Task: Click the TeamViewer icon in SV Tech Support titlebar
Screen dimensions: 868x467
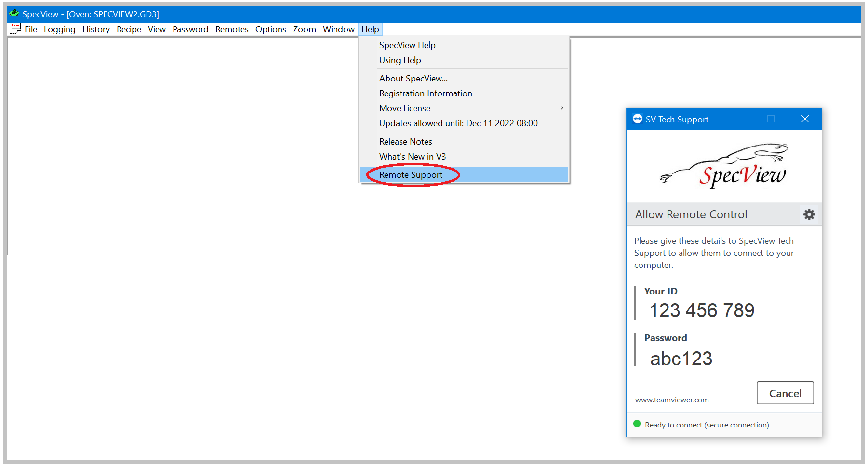Action: click(x=637, y=119)
